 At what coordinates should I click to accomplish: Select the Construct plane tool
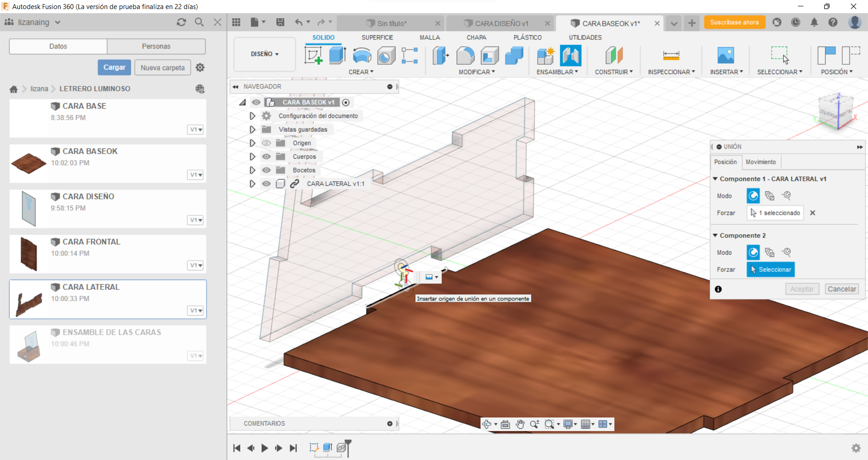[614, 56]
